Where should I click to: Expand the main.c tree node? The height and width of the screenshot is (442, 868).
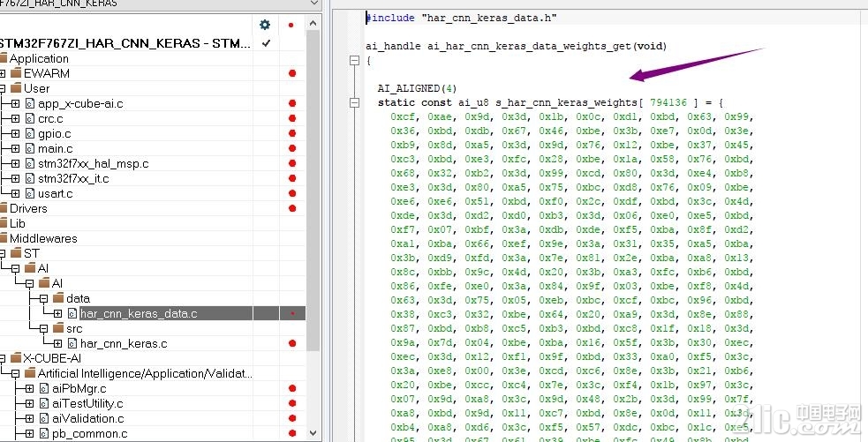pyautogui.click(x=15, y=148)
